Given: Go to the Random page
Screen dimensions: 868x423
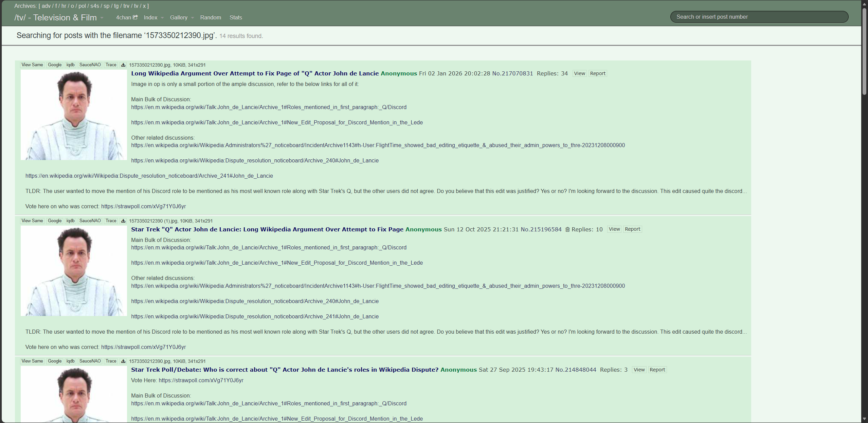Looking at the screenshot, I should pyautogui.click(x=211, y=18).
